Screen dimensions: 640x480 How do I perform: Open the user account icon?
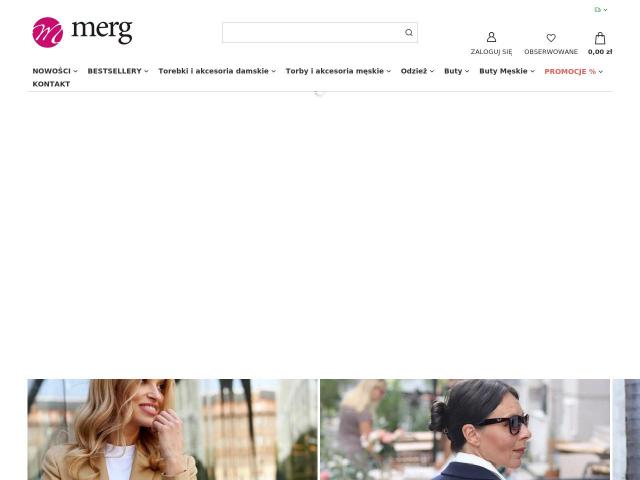(491, 37)
